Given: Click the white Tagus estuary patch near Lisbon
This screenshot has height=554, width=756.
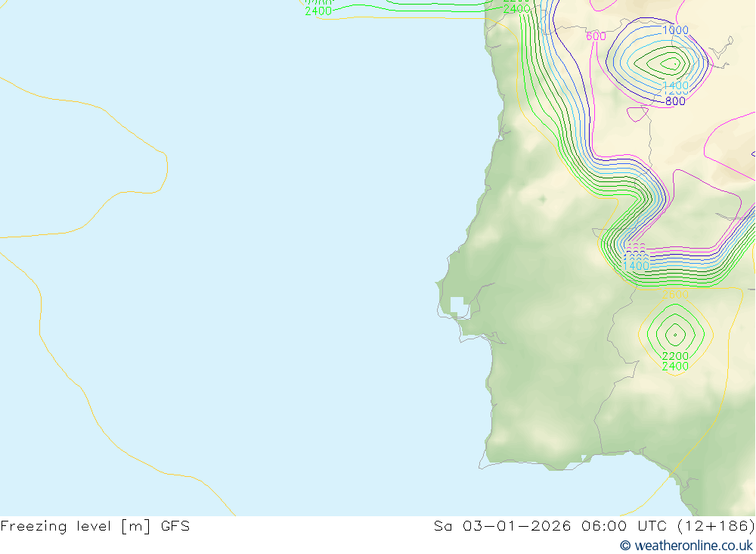Looking at the screenshot, I should [459, 307].
